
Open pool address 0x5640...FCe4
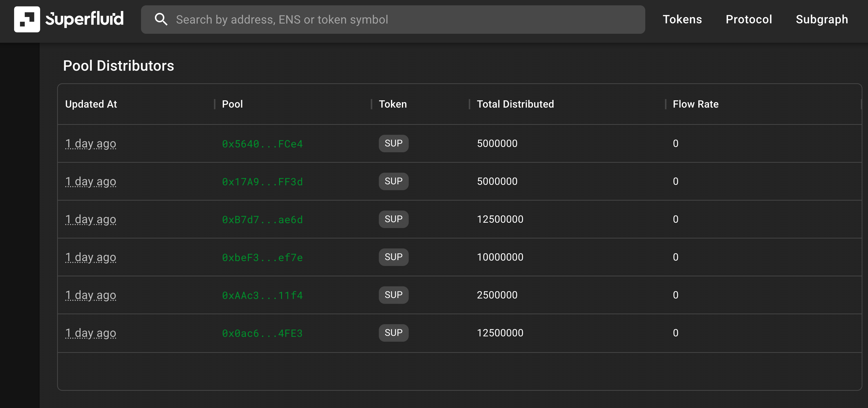click(x=262, y=144)
